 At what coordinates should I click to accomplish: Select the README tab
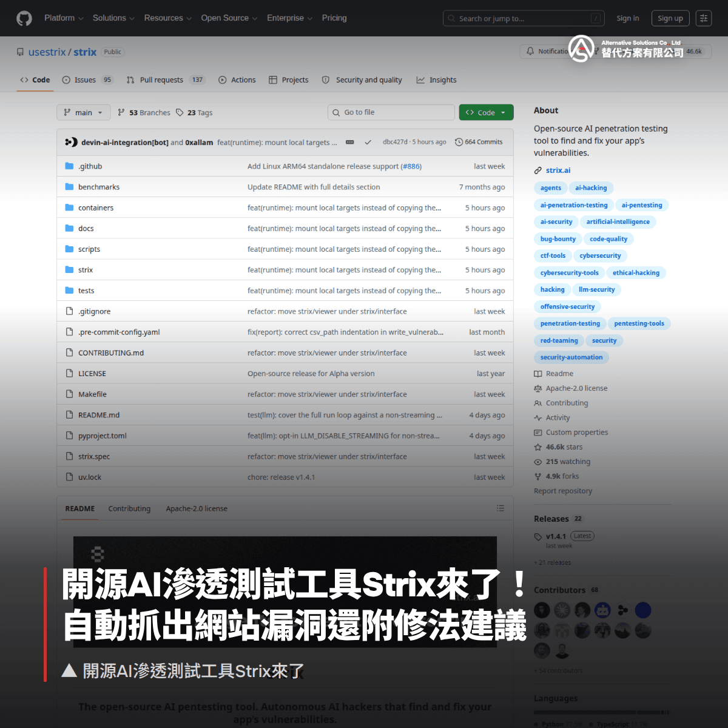point(80,508)
